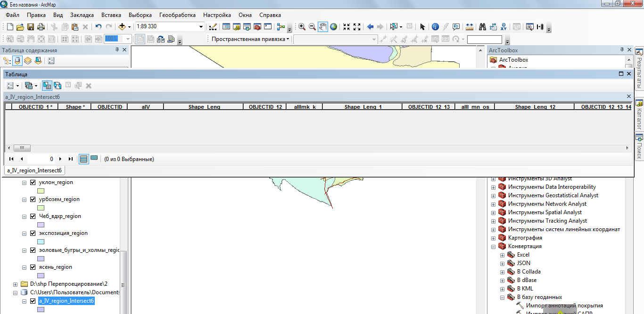
Task: Expand the Excel toolset in Конвертация
Action: point(503,255)
